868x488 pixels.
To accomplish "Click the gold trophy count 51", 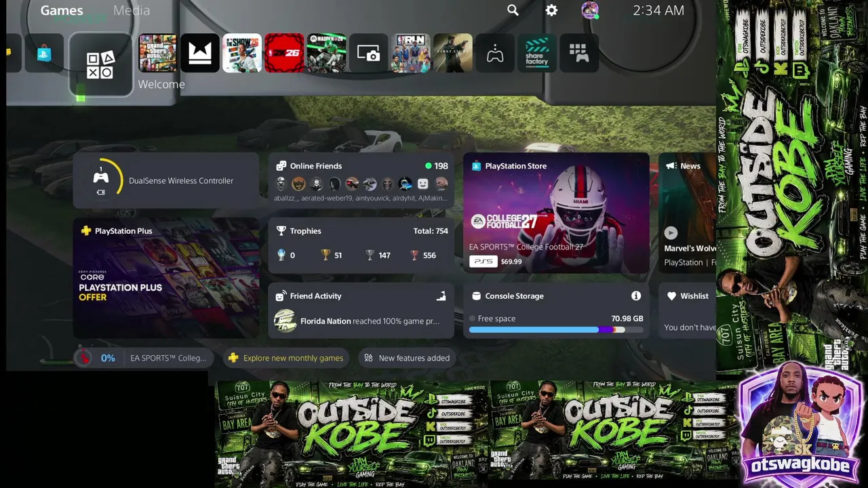I will pos(332,256).
